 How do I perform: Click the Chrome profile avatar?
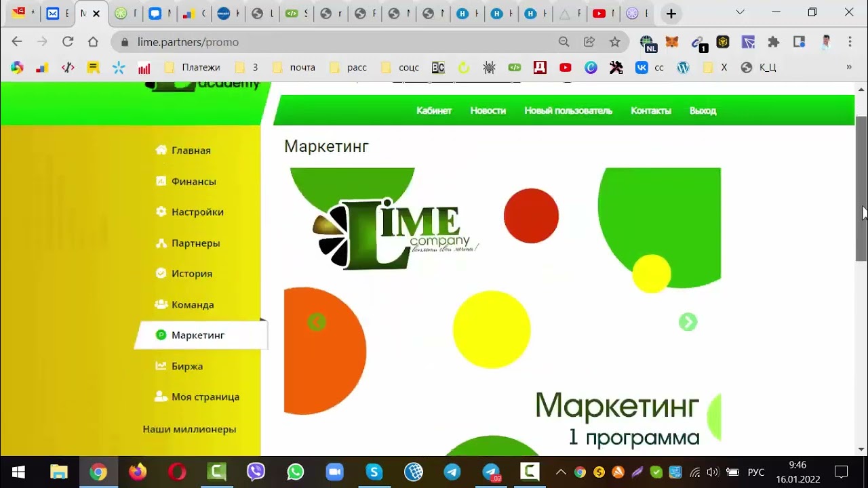click(825, 42)
